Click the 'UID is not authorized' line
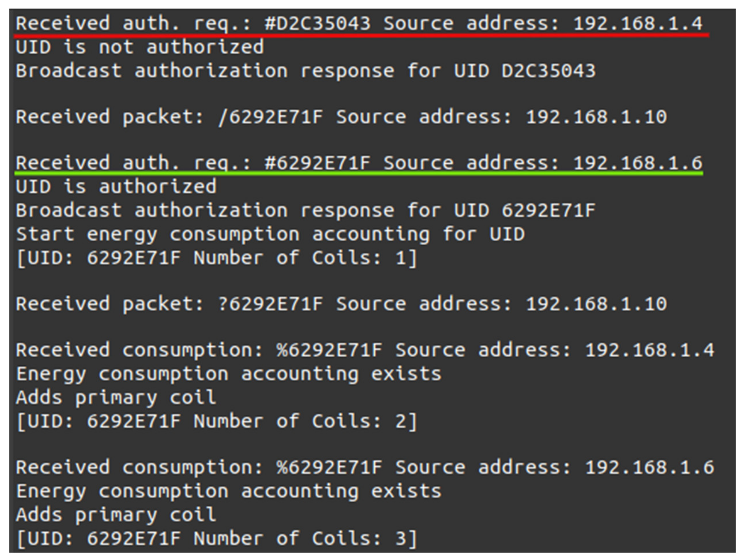The image size is (745, 560). click(140, 47)
